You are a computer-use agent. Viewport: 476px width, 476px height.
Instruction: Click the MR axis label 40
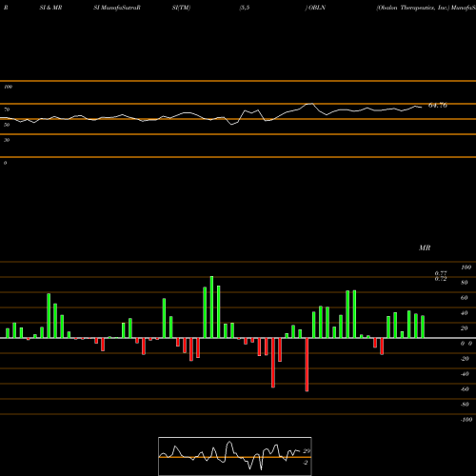click(465, 313)
